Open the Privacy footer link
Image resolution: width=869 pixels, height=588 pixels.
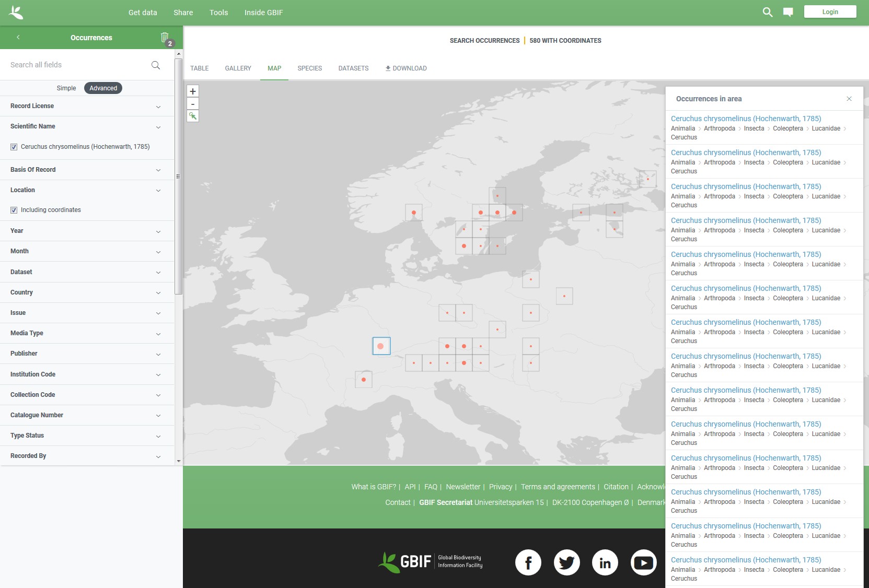501,487
